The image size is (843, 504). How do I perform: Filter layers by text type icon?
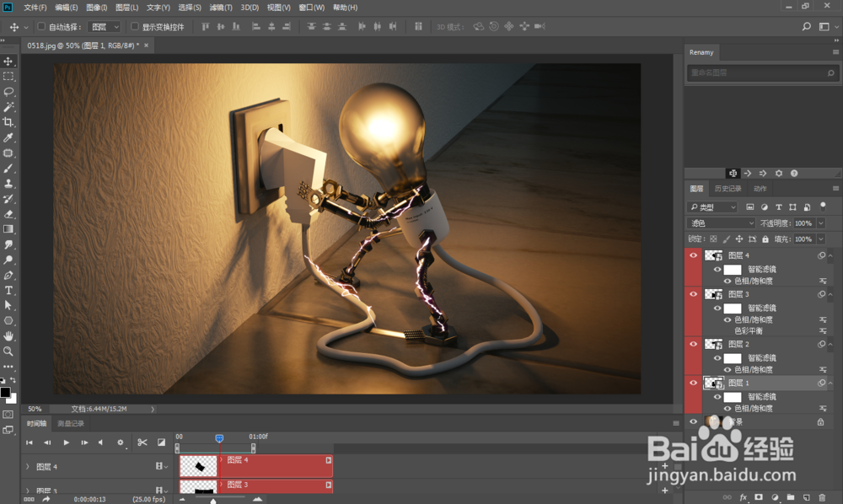[x=778, y=206]
